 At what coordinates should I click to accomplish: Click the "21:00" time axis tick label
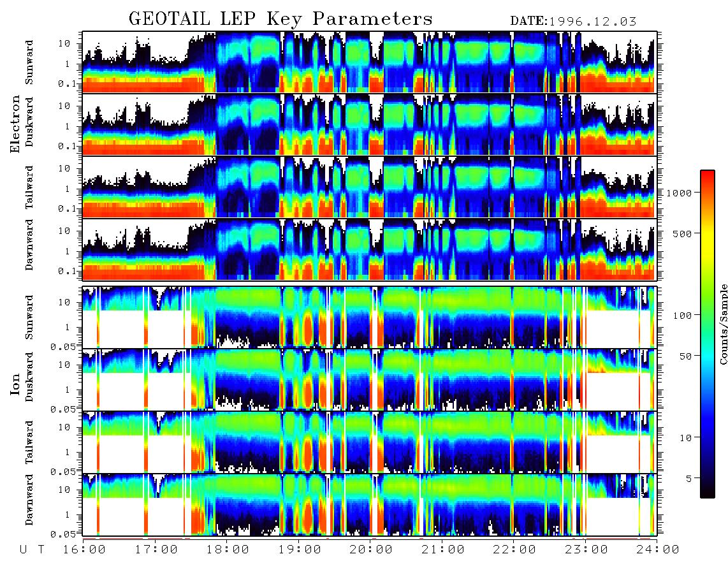443,550
